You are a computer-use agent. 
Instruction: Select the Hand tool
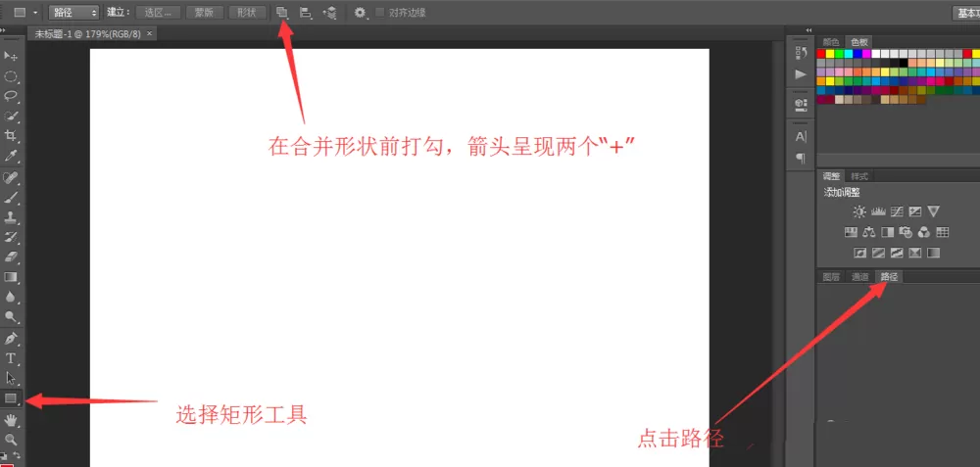[11, 420]
